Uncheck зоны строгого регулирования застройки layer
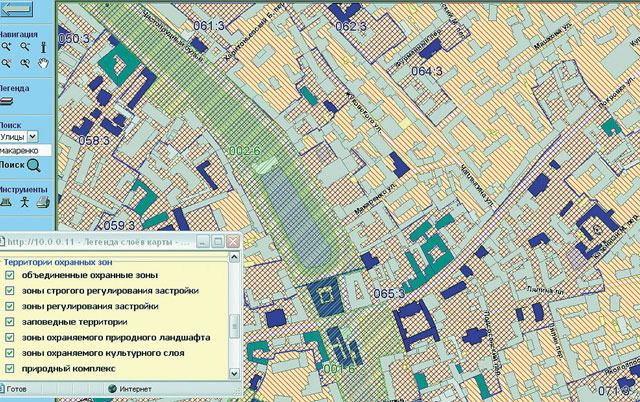This screenshot has height=402, width=640. (x=9, y=291)
